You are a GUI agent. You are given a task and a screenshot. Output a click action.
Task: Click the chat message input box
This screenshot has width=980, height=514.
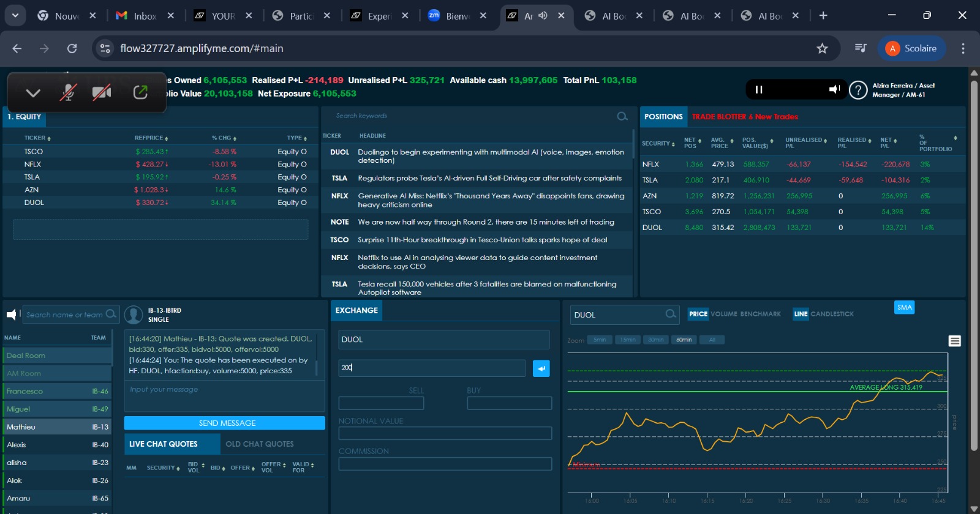coord(225,396)
